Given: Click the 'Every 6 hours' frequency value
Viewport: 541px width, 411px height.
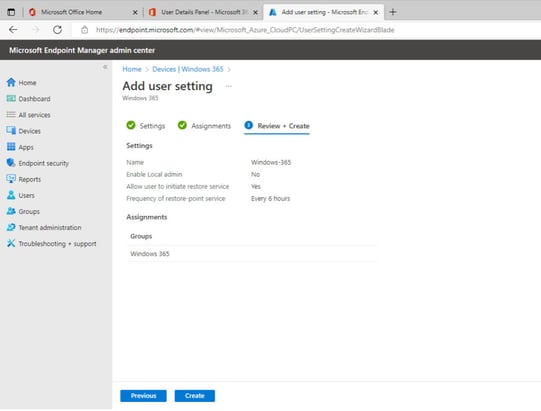Looking at the screenshot, I should [x=270, y=198].
